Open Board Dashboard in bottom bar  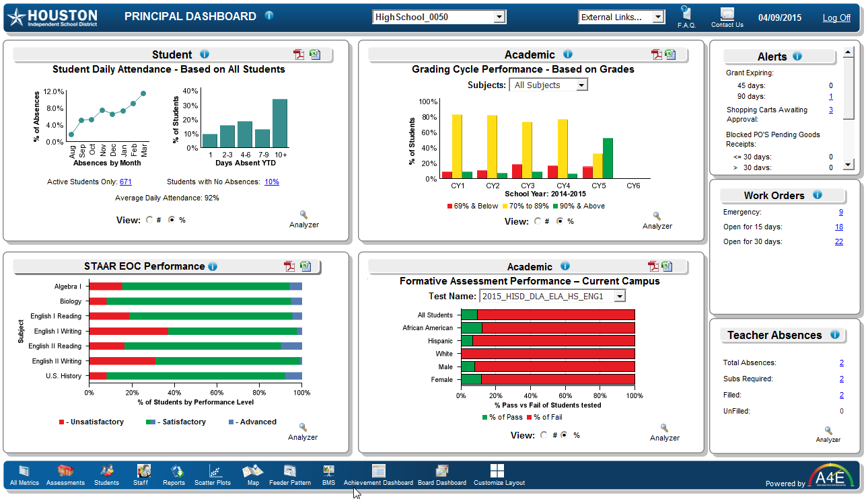click(x=442, y=475)
